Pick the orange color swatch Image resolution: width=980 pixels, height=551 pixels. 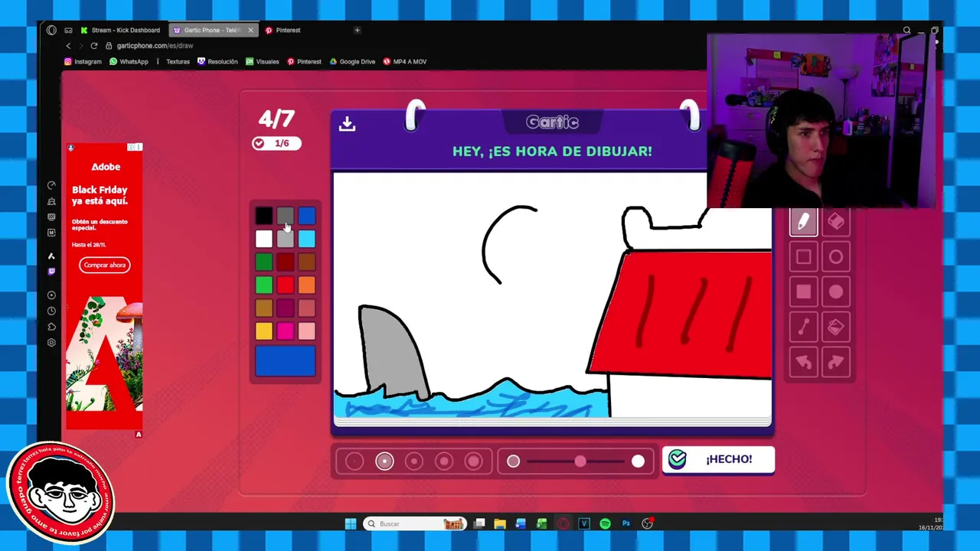(x=306, y=285)
